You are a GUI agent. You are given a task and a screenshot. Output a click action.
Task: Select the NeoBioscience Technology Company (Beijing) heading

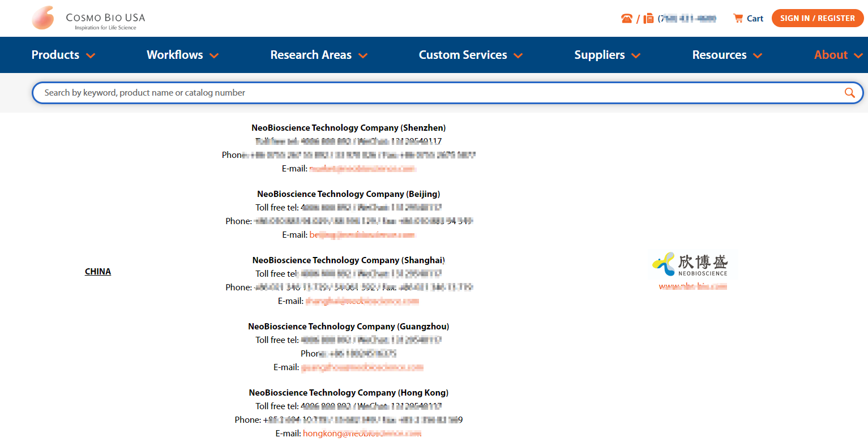point(349,194)
